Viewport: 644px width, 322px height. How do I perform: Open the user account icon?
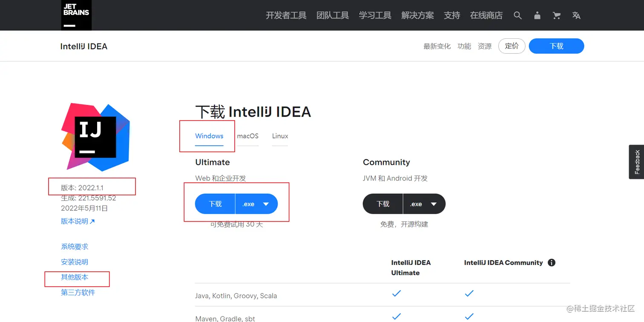(537, 15)
